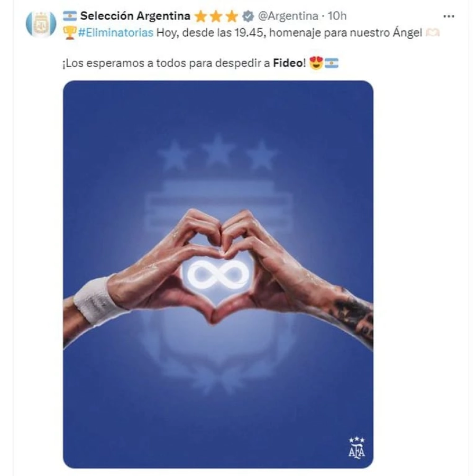
Task: Click the Selección Argentina display name
Action: click(x=135, y=16)
